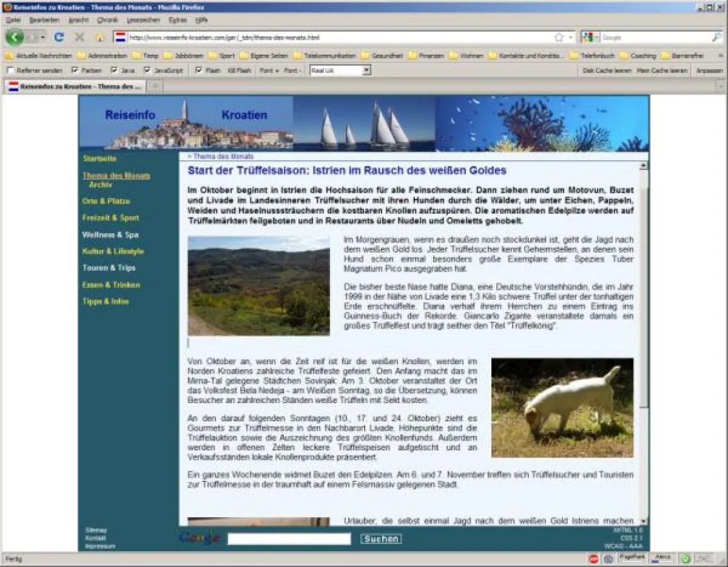Expand the search engine selector dropdown
The height and width of the screenshot is (567, 728).
596,37
